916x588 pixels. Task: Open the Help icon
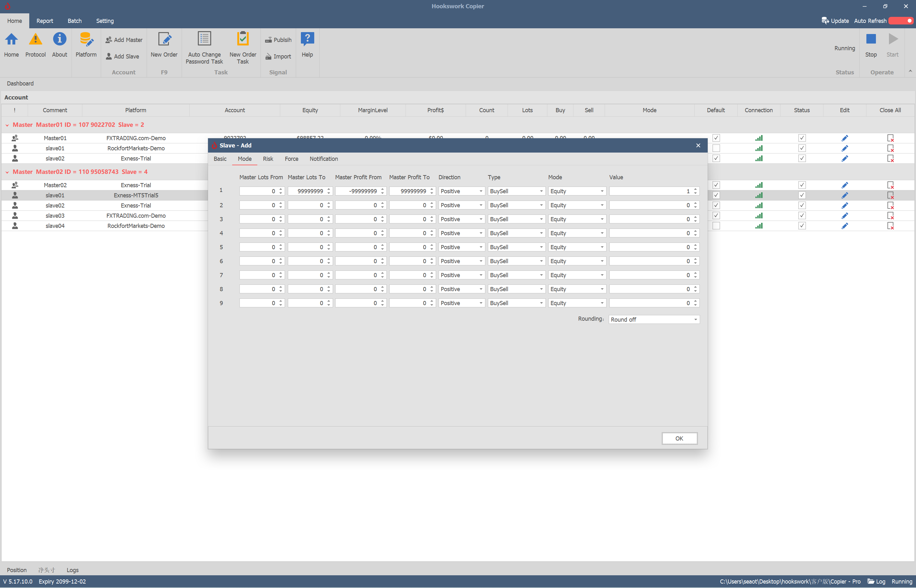[308, 45]
